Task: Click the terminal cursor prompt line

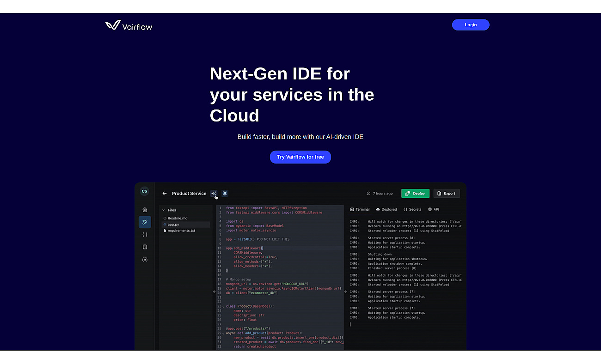Action: [350, 324]
